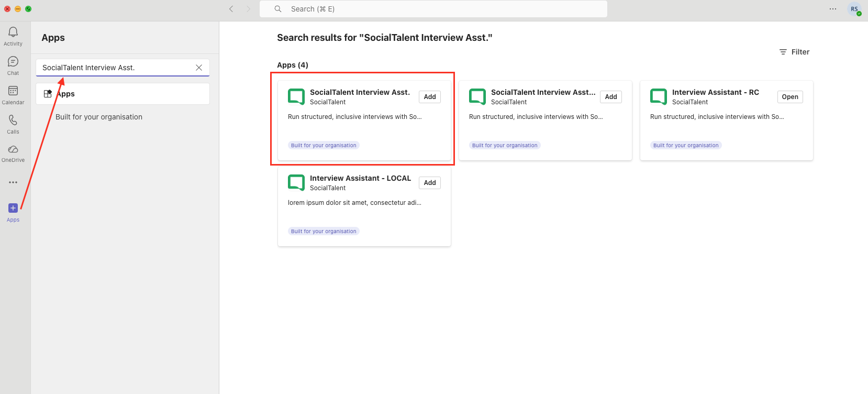Screen dimensions: 868x394
Task: Select the Apps plus icon in sidebar
Action: (13, 208)
